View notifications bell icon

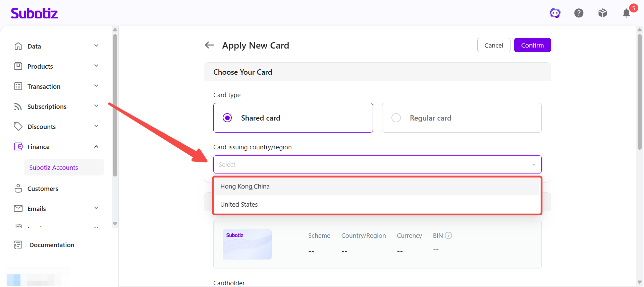627,13
